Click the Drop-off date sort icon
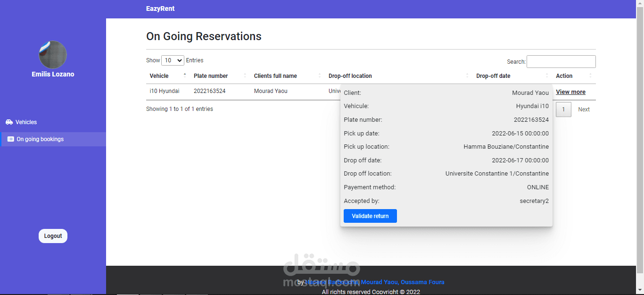 coord(547,76)
